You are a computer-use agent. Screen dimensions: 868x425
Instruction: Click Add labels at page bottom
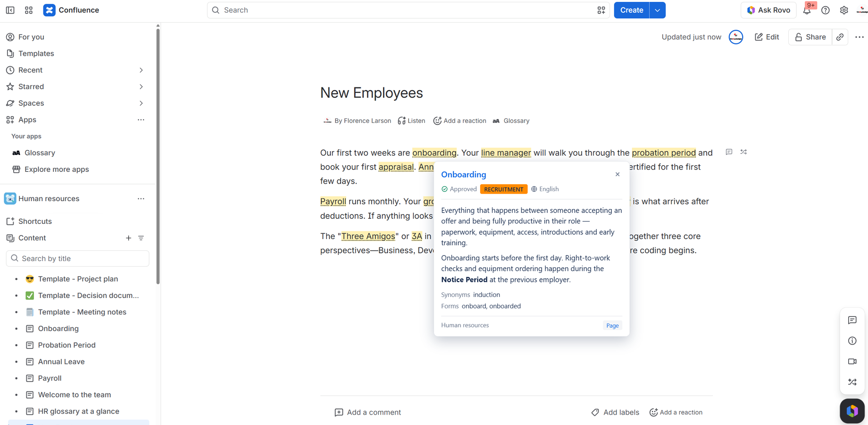[615, 412]
